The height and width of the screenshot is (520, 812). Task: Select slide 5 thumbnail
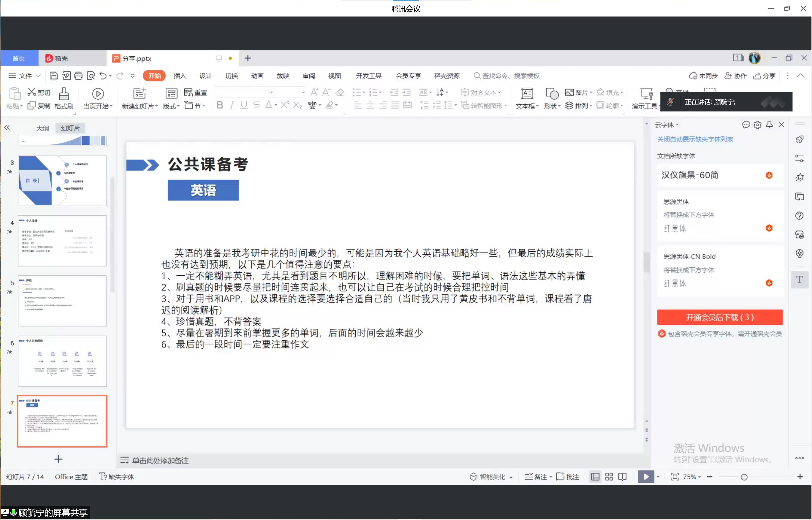(62, 301)
